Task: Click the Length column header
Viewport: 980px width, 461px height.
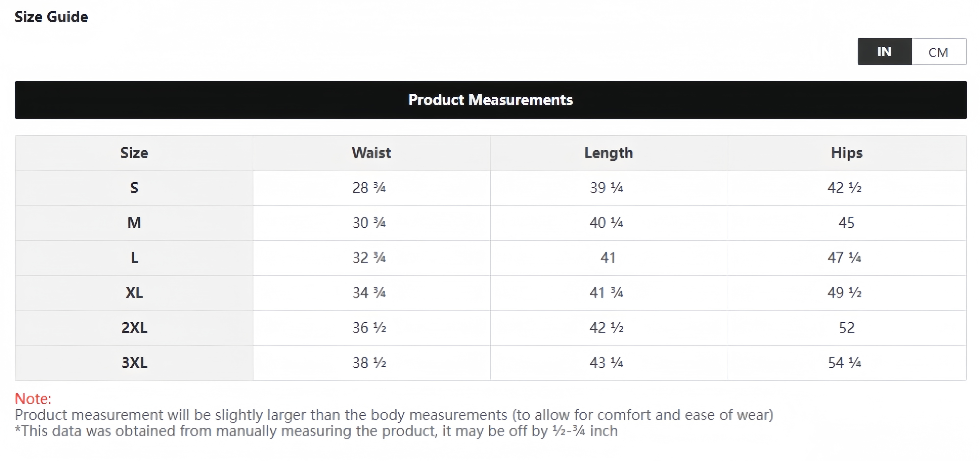Action: click(x=609, y=153)
